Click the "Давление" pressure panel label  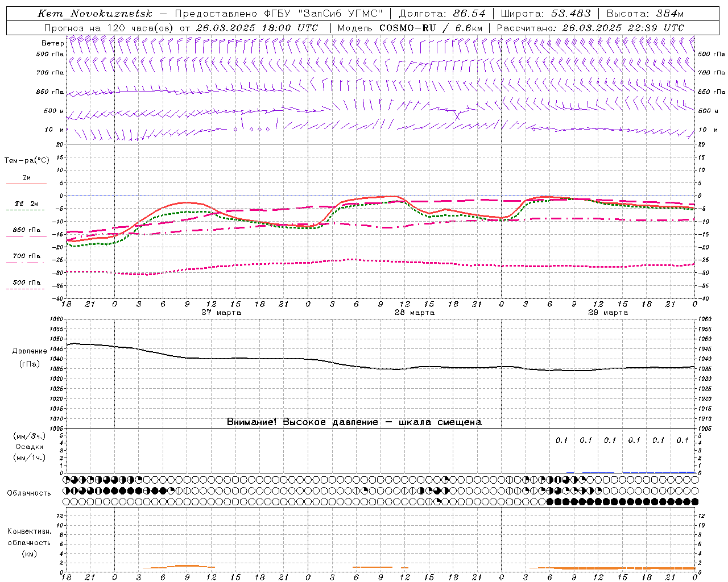(x=30, y=351)
